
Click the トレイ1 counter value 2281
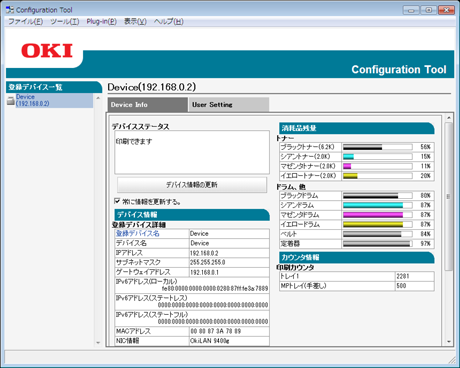(403, 276)
